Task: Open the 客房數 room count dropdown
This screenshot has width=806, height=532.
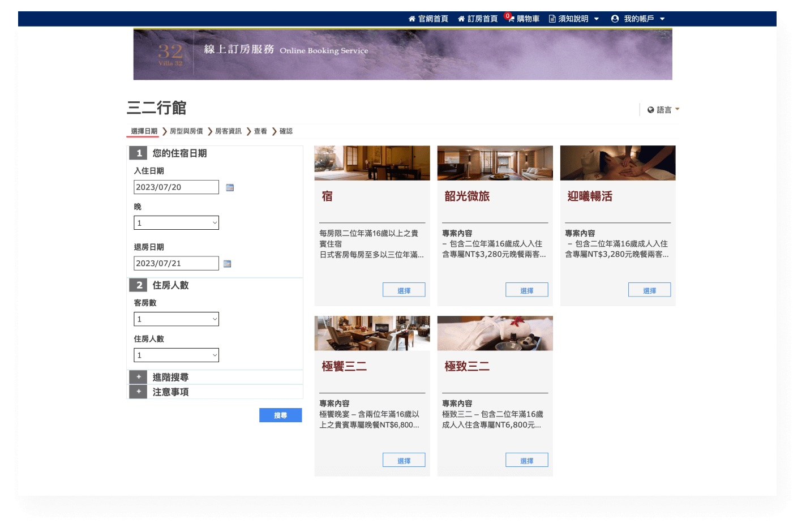Action: [176, 319]
